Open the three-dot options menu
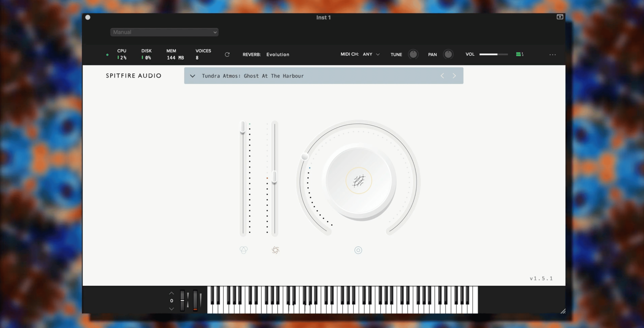 tap(553, 54)
